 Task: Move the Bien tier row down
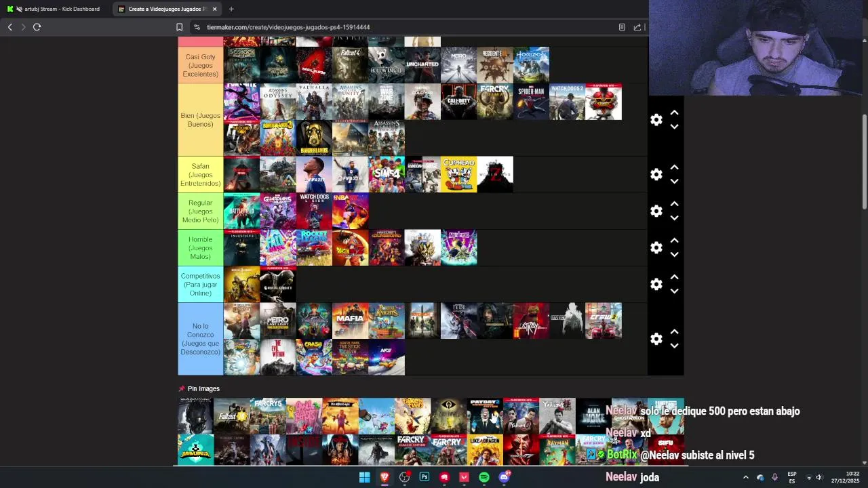point(674,127)
